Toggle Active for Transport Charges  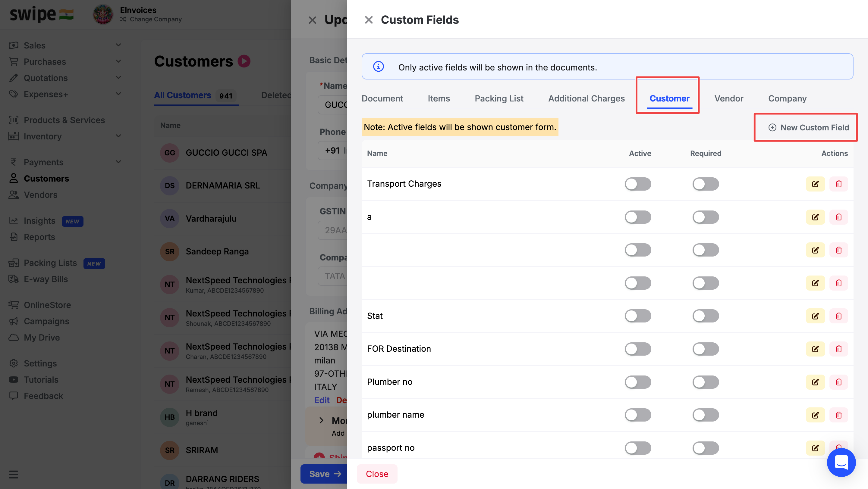[638, 184]
